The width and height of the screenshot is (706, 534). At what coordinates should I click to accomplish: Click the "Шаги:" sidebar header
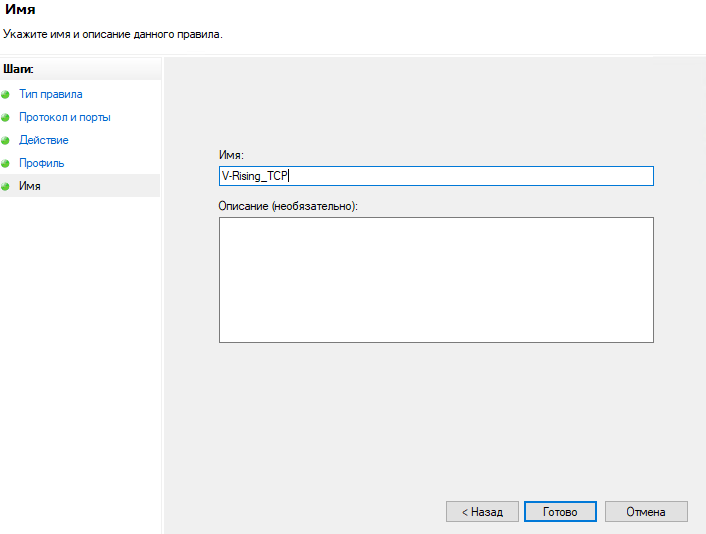click(x=18, y=69)
